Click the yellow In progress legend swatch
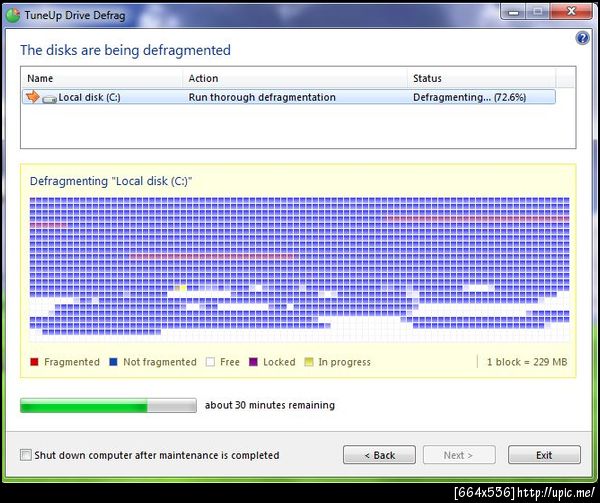 coord(308,362)
